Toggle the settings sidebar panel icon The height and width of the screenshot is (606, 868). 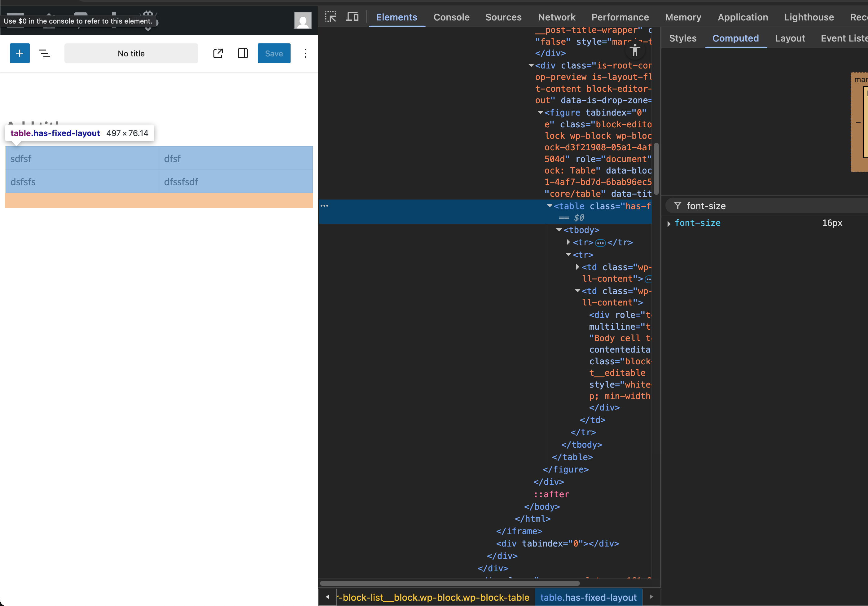tap(243, 53)
